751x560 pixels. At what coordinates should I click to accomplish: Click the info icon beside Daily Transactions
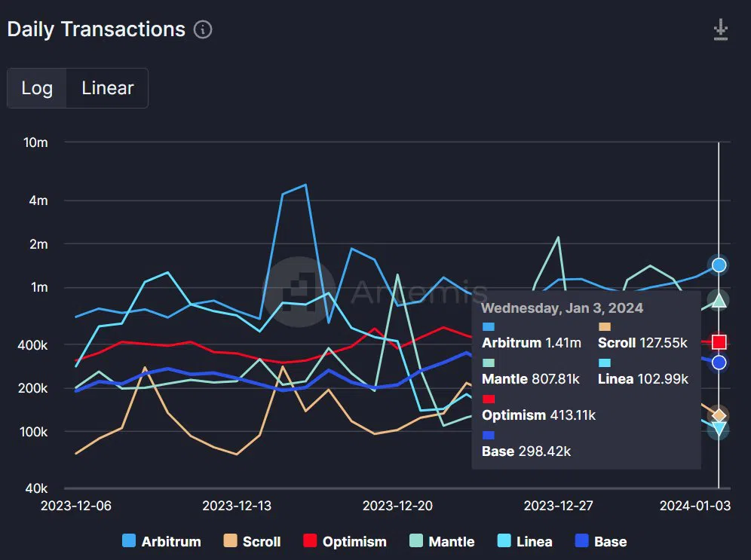[203, 29]
